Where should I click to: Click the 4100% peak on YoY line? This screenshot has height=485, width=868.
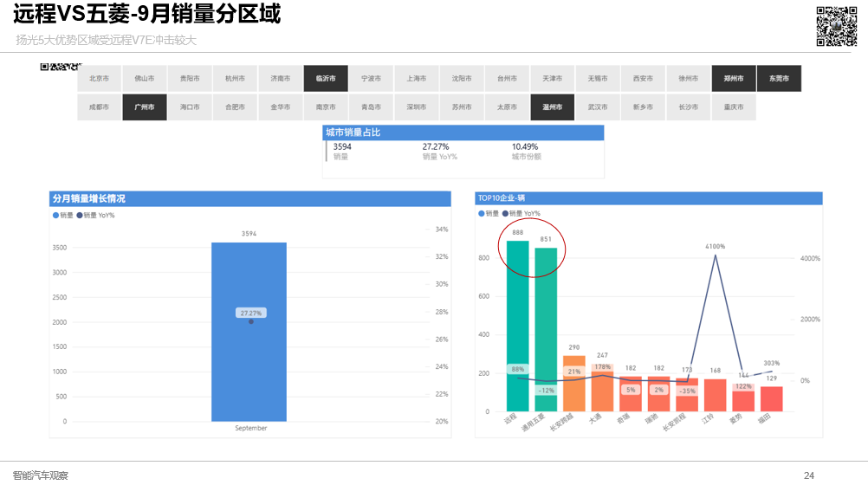(x=716, y=255)
